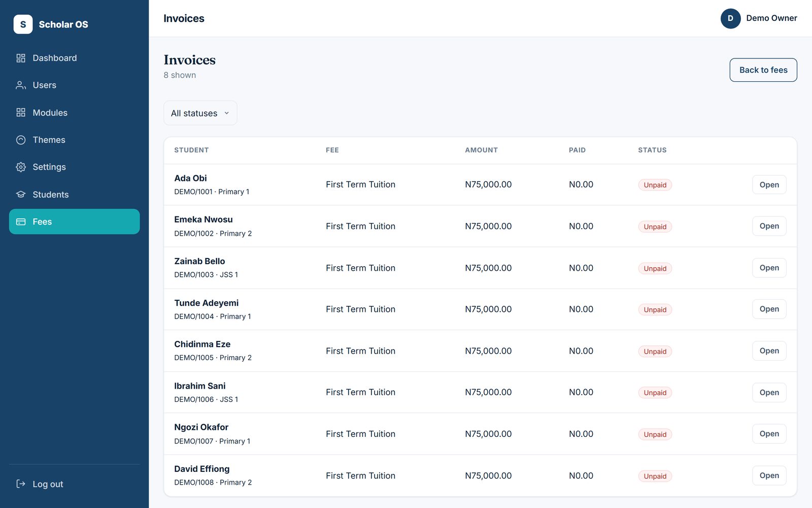
Task: Click the Log out link
Action: pyautogui.click(x=74, y=484)
